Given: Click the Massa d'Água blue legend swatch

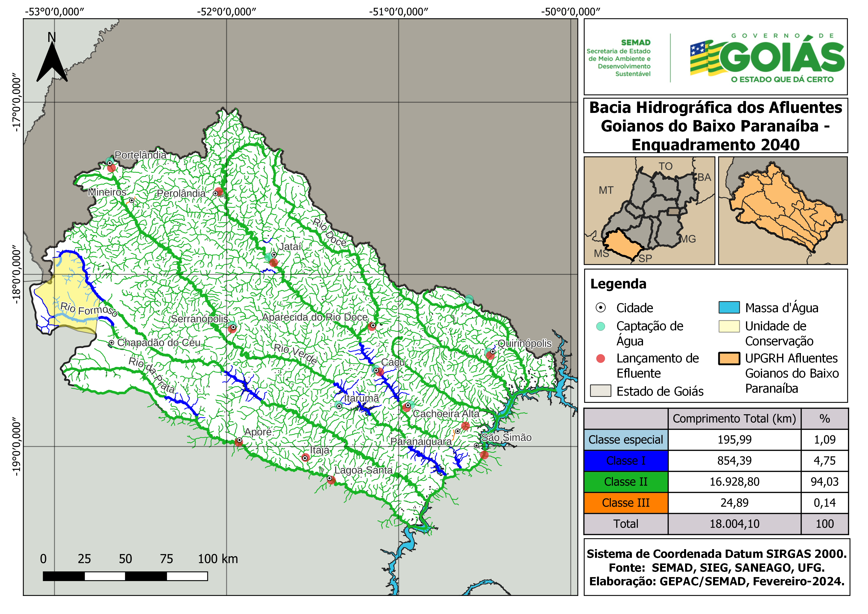Looking at the screenshot, I should 729,307.
